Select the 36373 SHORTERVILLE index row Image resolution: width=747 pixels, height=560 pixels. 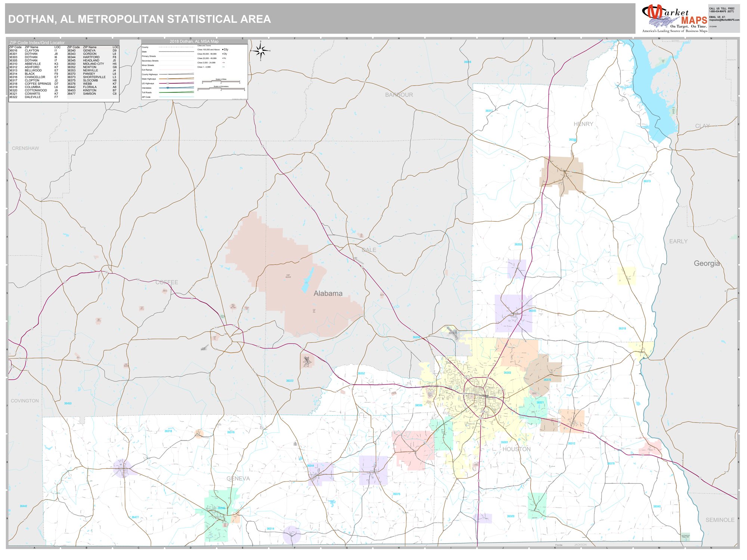[92, 77]
